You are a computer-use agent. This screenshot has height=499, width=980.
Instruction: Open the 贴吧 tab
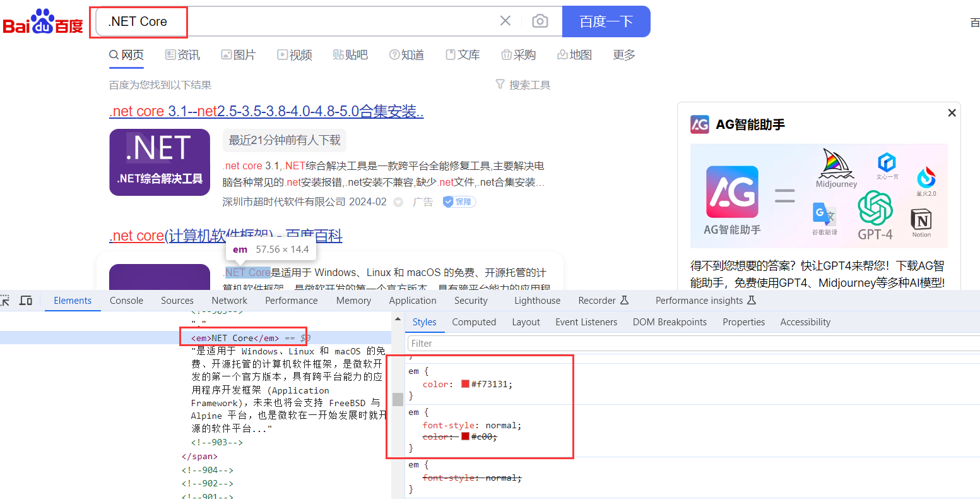tap(350, 55)
